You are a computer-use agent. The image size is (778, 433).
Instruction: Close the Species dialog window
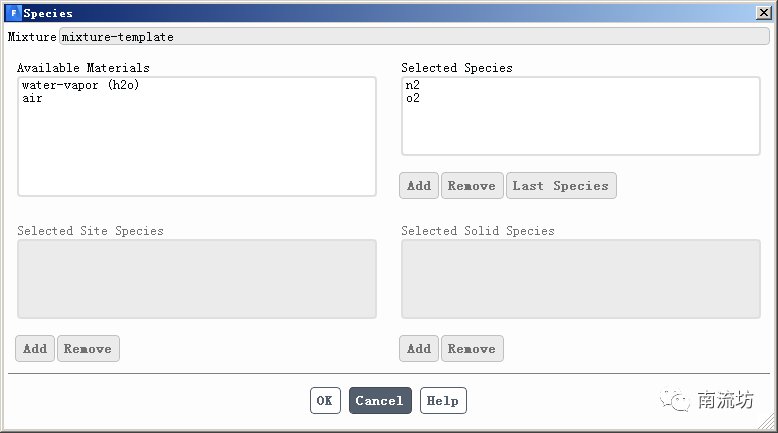click(x=763, y=13)
